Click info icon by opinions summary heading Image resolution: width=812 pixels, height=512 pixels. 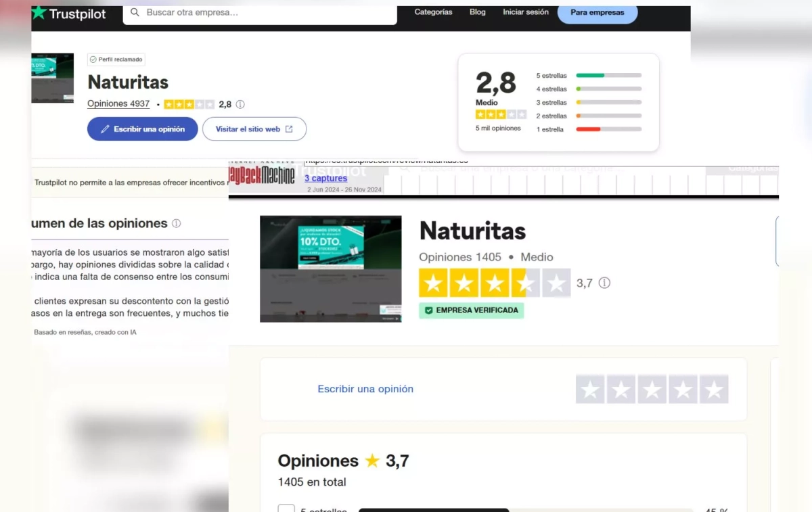click(x=177, y=223)
